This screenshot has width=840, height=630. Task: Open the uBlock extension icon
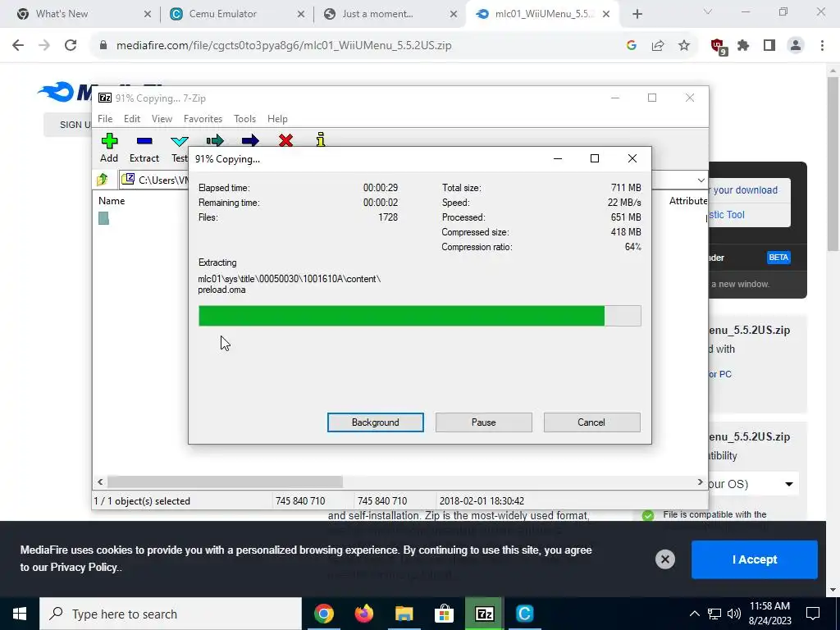(719, 47)
